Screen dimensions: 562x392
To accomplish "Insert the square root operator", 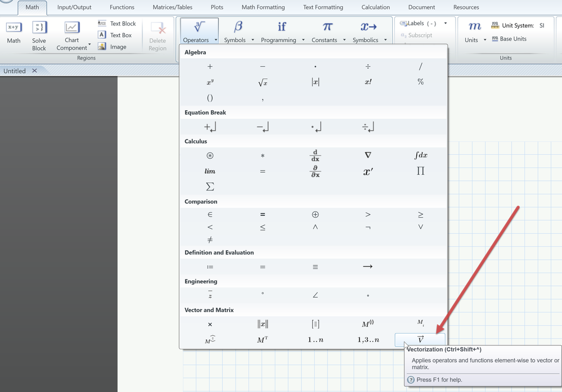I will [x=262, y=82].
